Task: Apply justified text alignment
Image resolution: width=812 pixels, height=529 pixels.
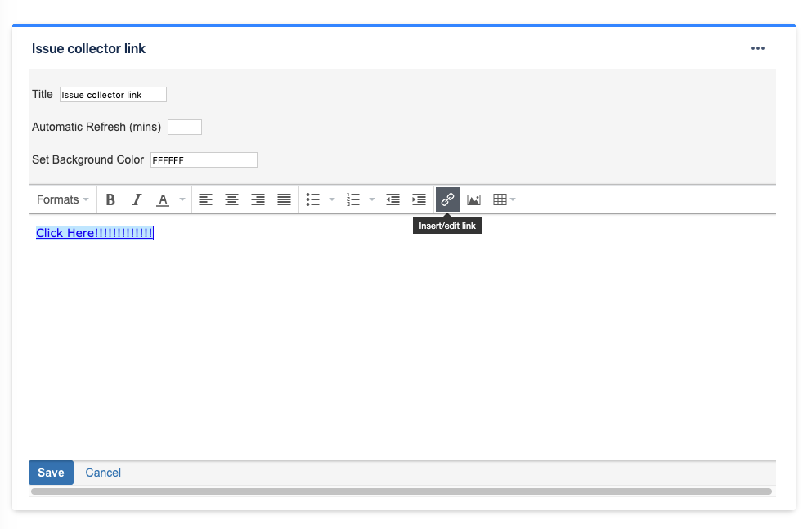Action: tap(284, 199)
